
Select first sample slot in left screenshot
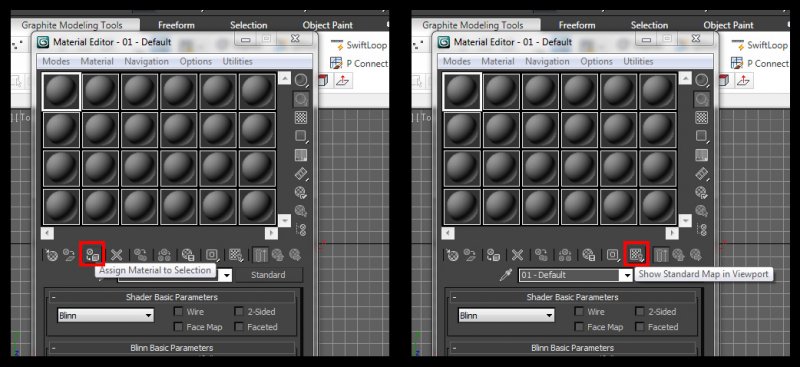click(61, 91)
